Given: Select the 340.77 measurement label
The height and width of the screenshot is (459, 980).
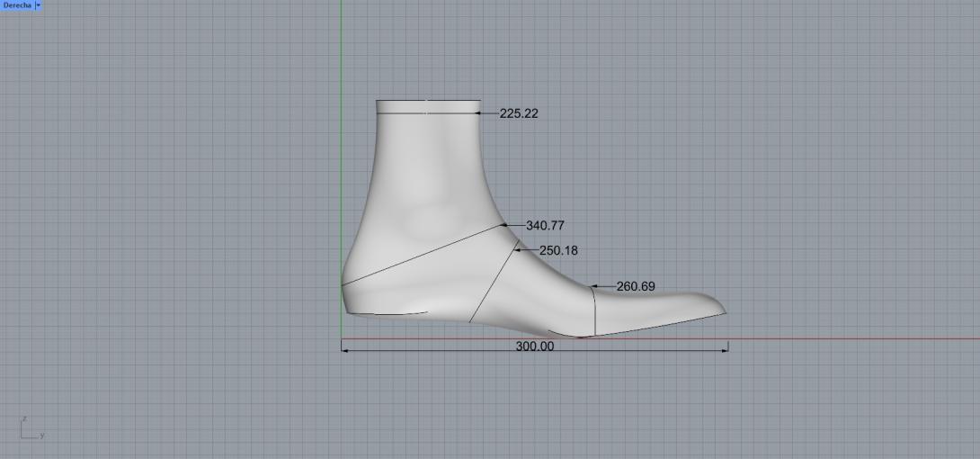Looking at the screenshot, I should 545,226.
